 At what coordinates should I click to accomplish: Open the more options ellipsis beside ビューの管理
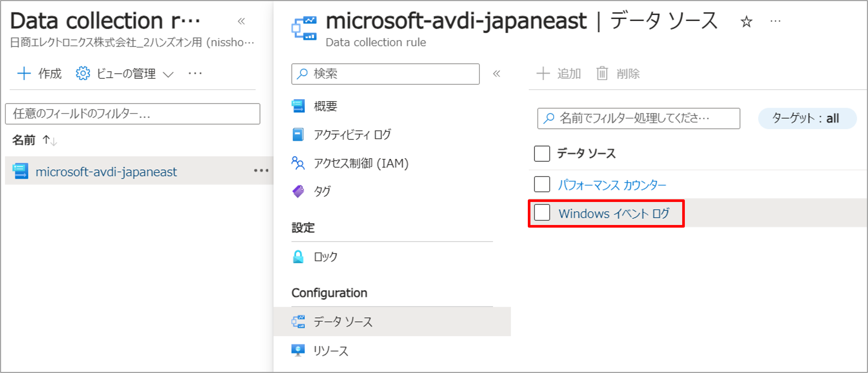tap(195, 73)
